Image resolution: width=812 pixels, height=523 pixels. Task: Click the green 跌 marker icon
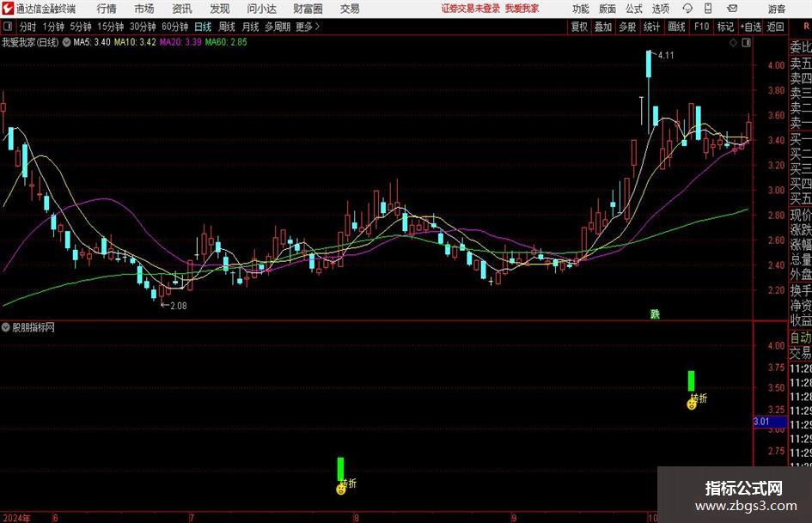click(x=655, y=314)
